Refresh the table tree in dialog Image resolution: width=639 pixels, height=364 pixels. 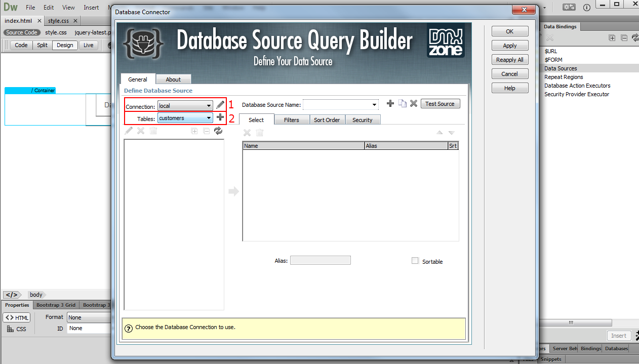218,131
